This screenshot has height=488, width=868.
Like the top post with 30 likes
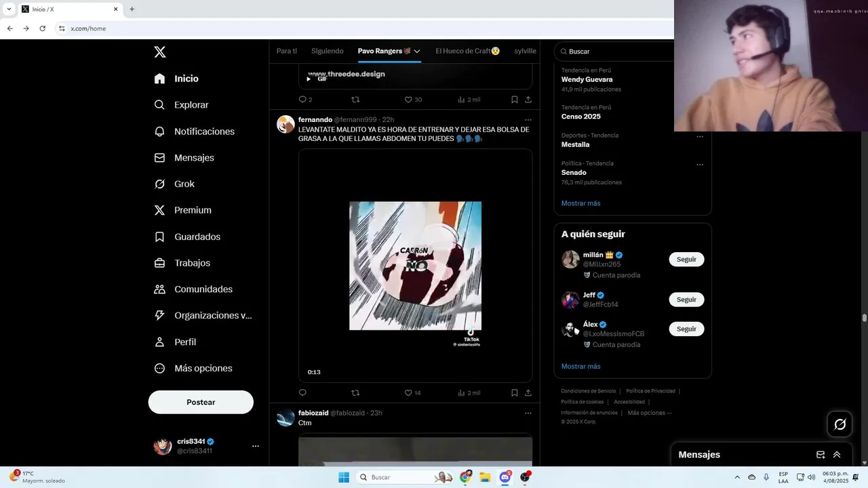pos(413,100)
